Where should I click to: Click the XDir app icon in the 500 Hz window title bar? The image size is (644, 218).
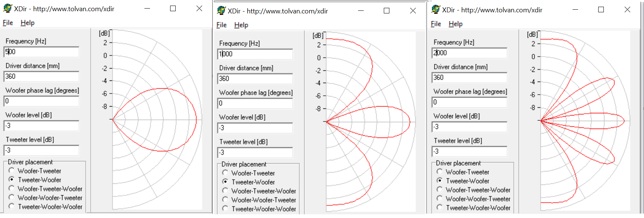tap(7, 8)
